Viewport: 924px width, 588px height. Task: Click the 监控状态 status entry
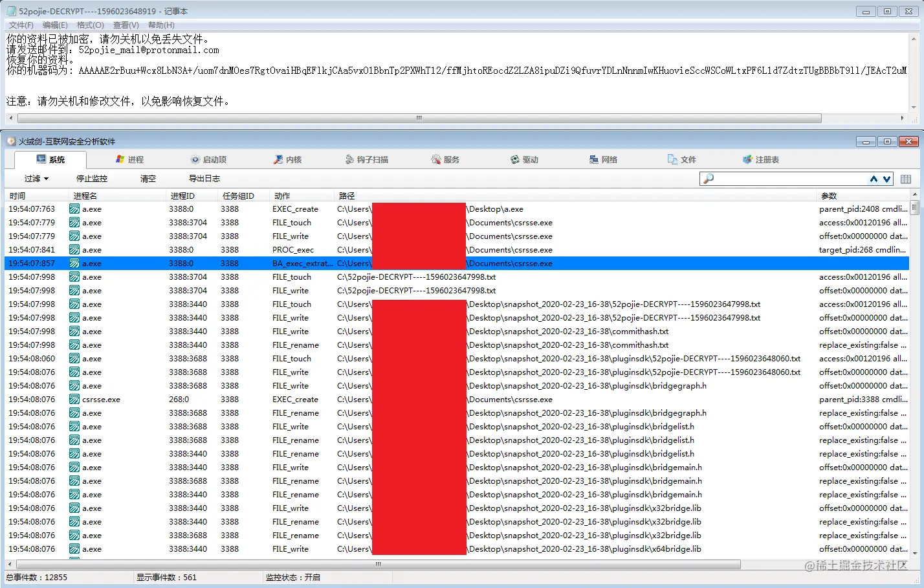pos(293,577)
